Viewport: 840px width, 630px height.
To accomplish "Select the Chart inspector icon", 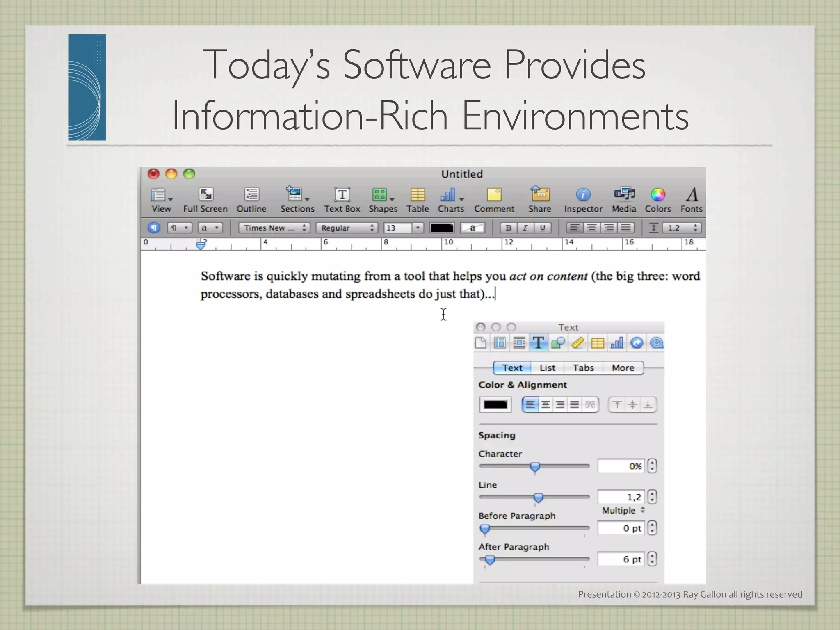I will tap(617, 342).
